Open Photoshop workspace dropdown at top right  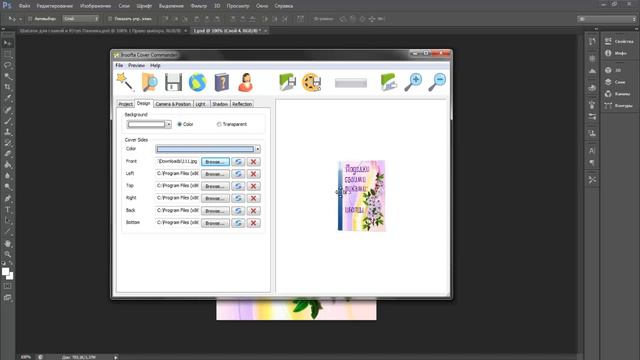[607, 19]
